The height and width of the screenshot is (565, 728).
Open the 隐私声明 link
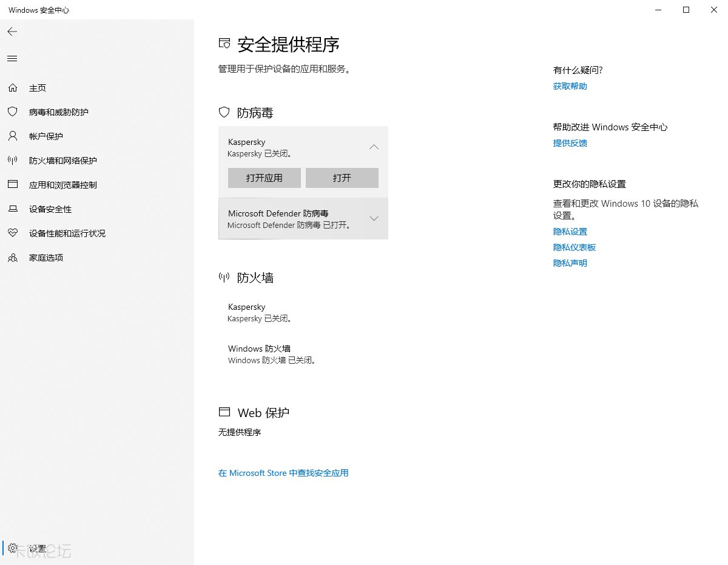570,263
